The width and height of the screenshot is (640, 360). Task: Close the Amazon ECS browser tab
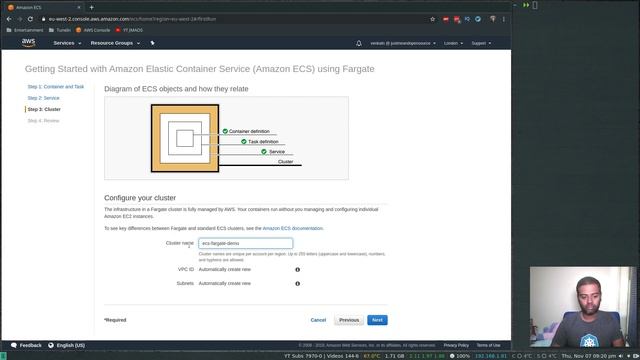point(79,7)
